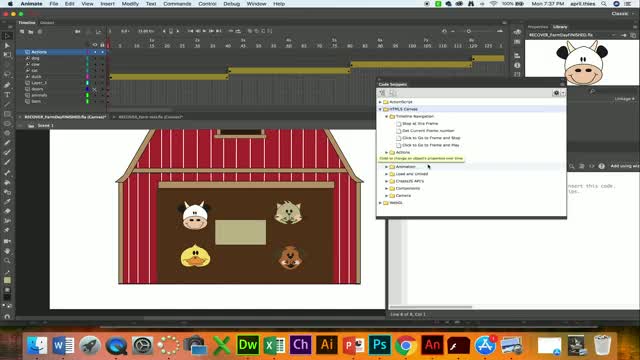Screen dimensions: 640x360
Task: Show the hidden doors layer
Action: click(x=94, y=89)
